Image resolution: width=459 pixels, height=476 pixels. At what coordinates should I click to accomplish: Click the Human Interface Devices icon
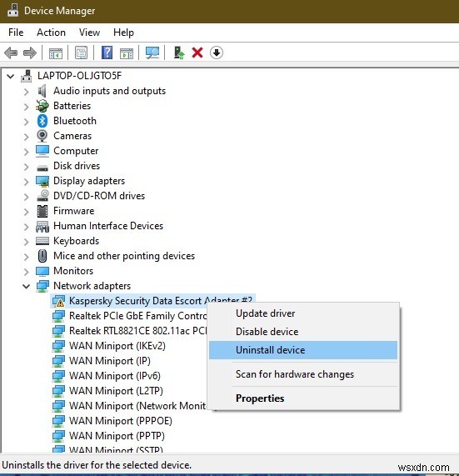tap(42, 227)
